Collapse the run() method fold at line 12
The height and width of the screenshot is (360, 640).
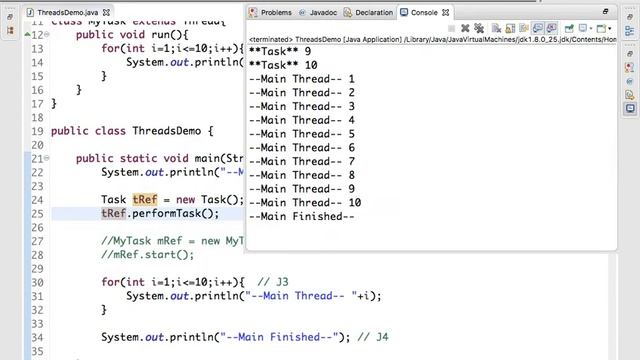coord(47,35)
